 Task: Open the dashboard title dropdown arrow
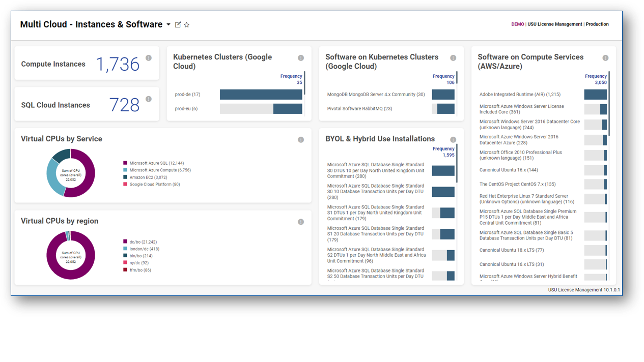[169, 25]
